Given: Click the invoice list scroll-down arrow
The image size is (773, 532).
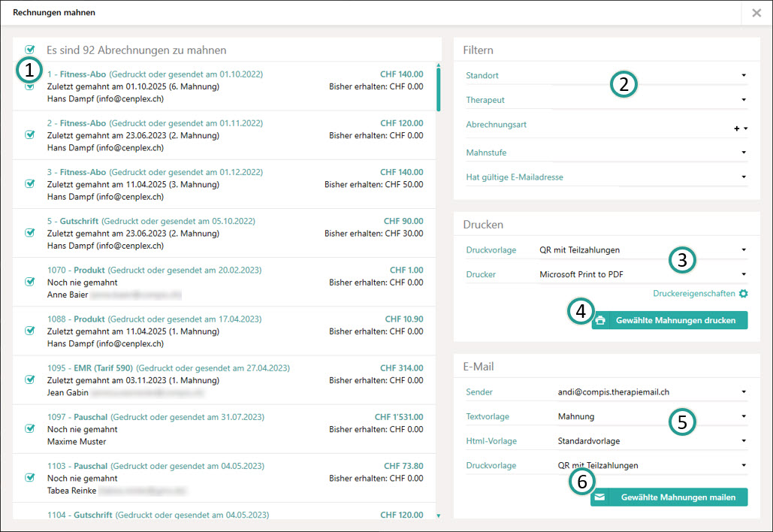Looking at the screenshot, I should (438, 515).
